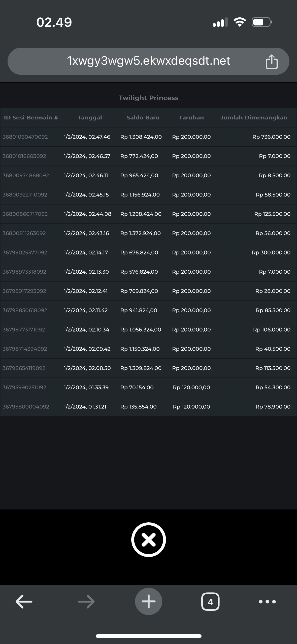Tap the Saldo Baru column header
The width and height of the screenshot is (297, 644).
[143, 118]
